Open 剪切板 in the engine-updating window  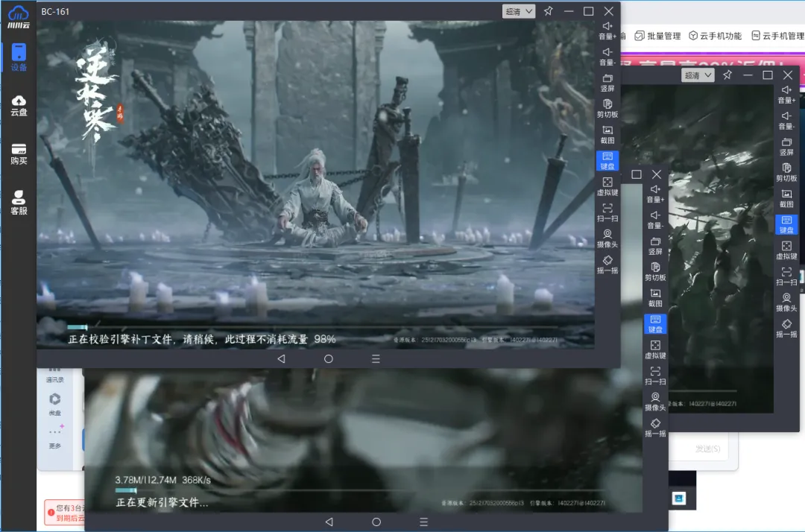[x=655, y=272]
